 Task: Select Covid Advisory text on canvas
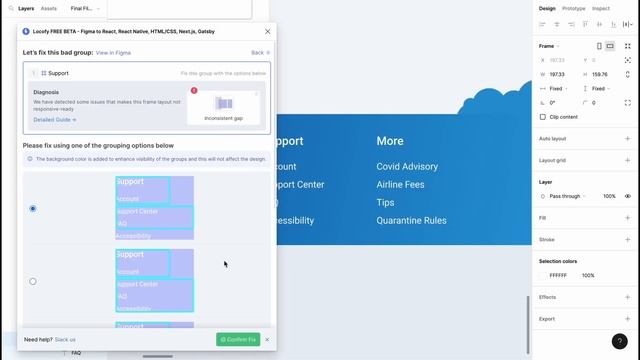coord(407,167)
